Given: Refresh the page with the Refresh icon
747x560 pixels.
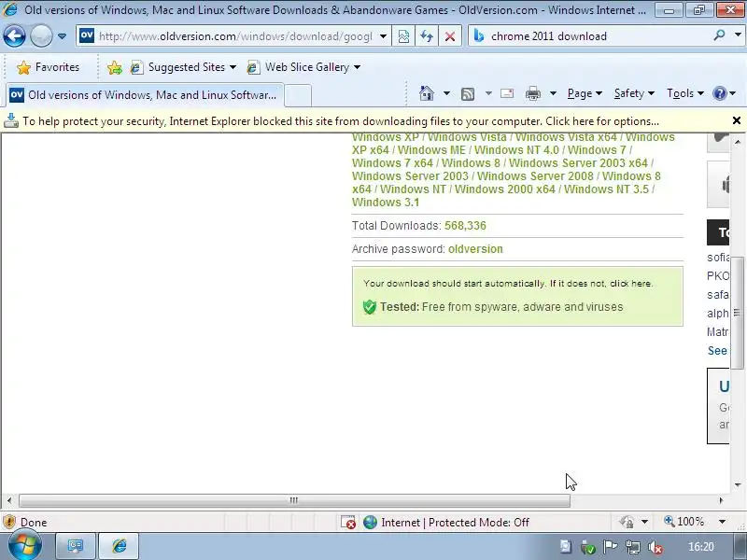Looking at the screenshot, I should pos(427,36).
